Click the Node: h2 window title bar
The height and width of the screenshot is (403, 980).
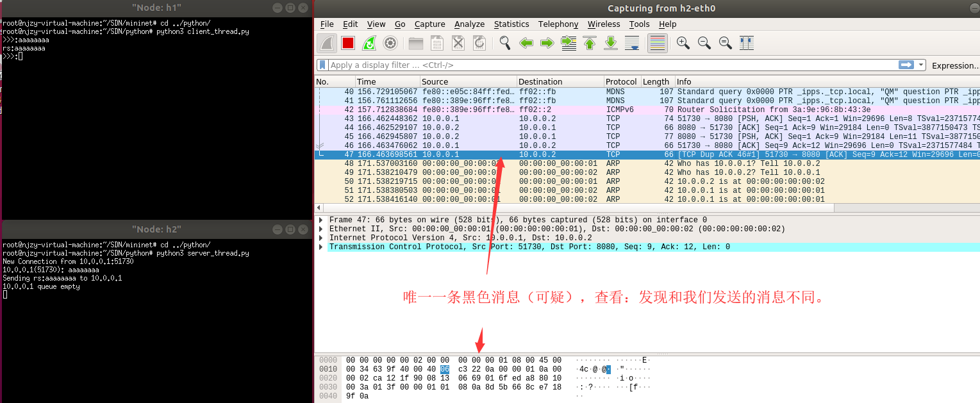coord(156,229)
